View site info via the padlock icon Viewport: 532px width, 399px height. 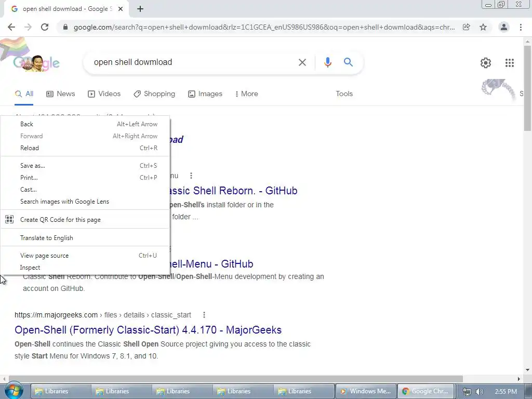(x=65, y=27)
